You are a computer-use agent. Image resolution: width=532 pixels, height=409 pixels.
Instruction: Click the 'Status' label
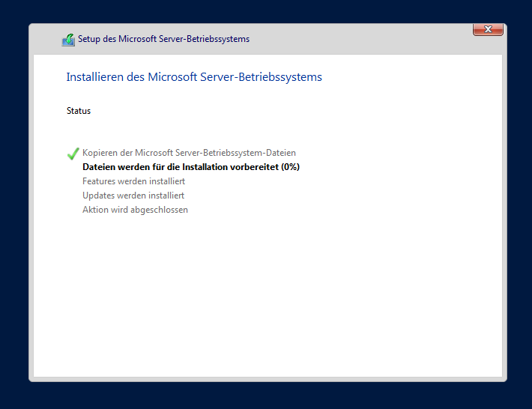[79, 111]
